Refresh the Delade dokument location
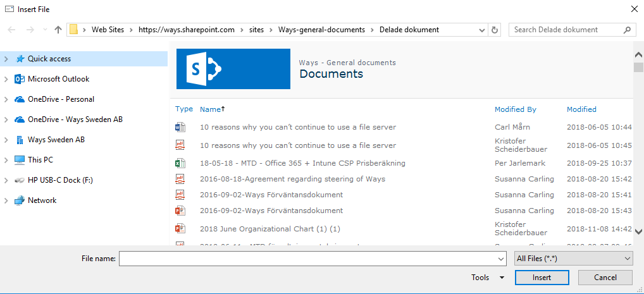Image resolution: width=644 pixels, height=294 pixels. tap(495, 30)
